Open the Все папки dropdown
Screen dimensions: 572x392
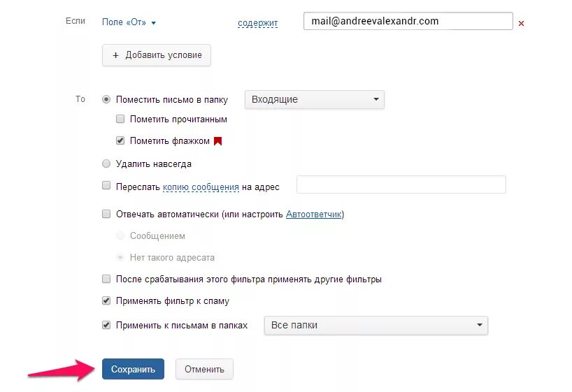point(376,325)
